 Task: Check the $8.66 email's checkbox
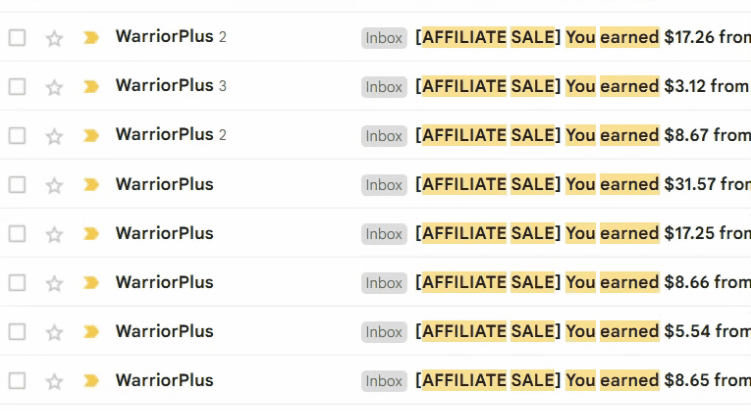pyautogui.click(x=17, y=283)
